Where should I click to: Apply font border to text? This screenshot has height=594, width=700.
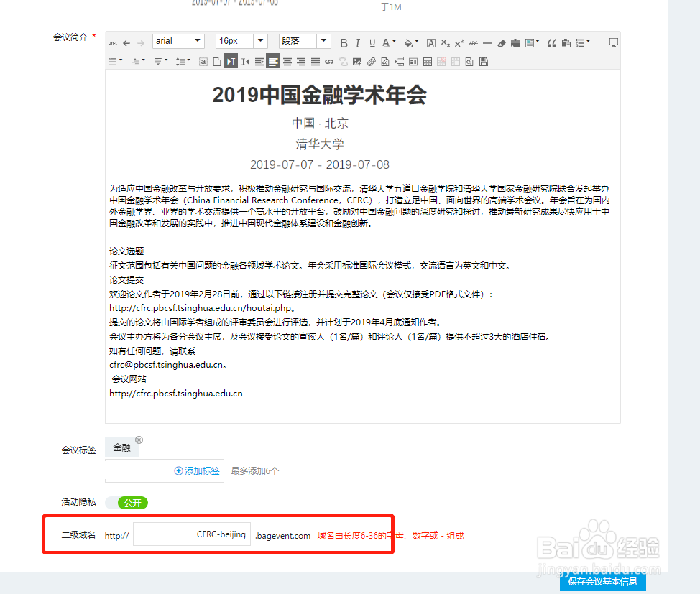(x=430, y=43)
